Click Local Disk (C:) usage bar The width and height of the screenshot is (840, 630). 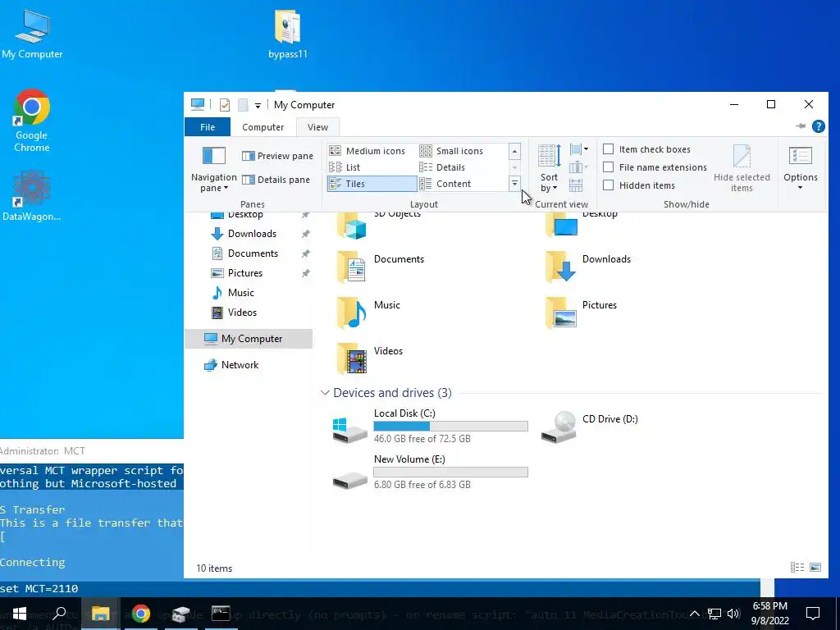[x=450, y=426]
